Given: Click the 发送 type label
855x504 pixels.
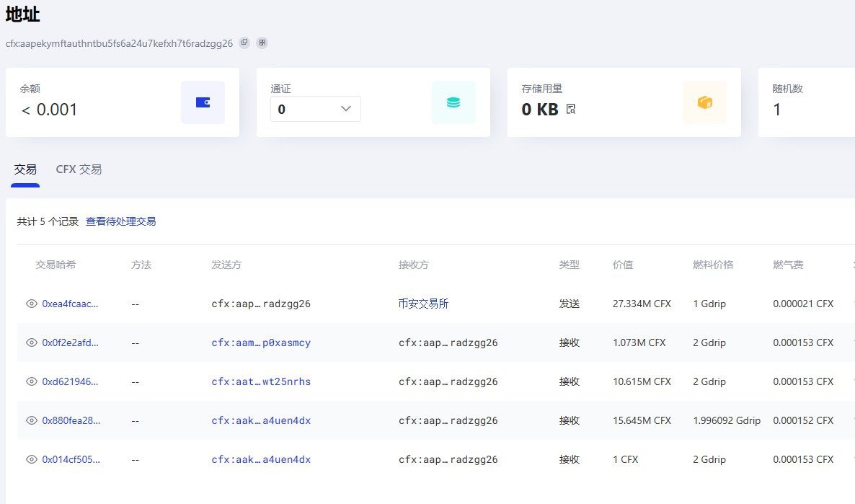Looking at the screenshot, I should (x=569, y=304).
